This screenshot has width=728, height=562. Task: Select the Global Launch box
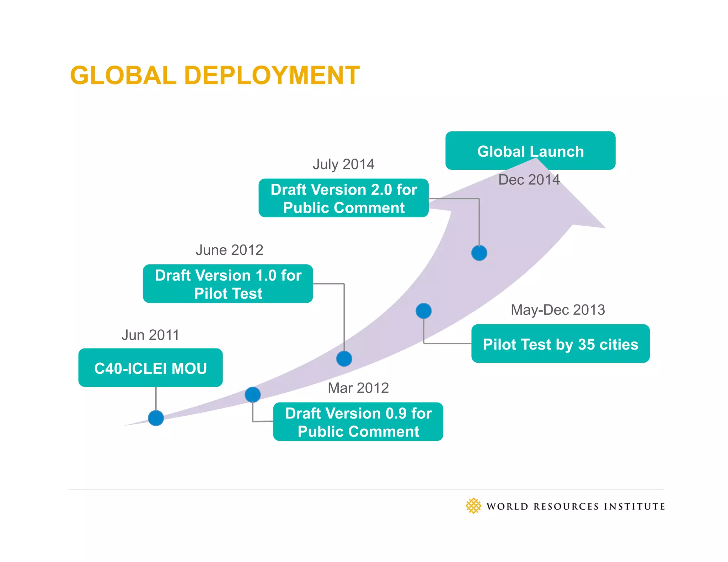tap(530, 151)
